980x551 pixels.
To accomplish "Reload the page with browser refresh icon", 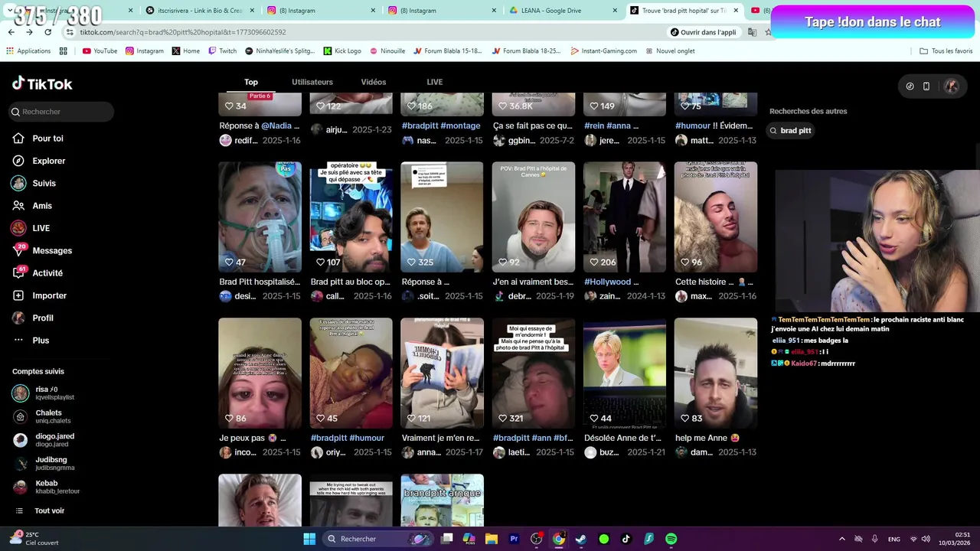I will [x=47, y=32].
